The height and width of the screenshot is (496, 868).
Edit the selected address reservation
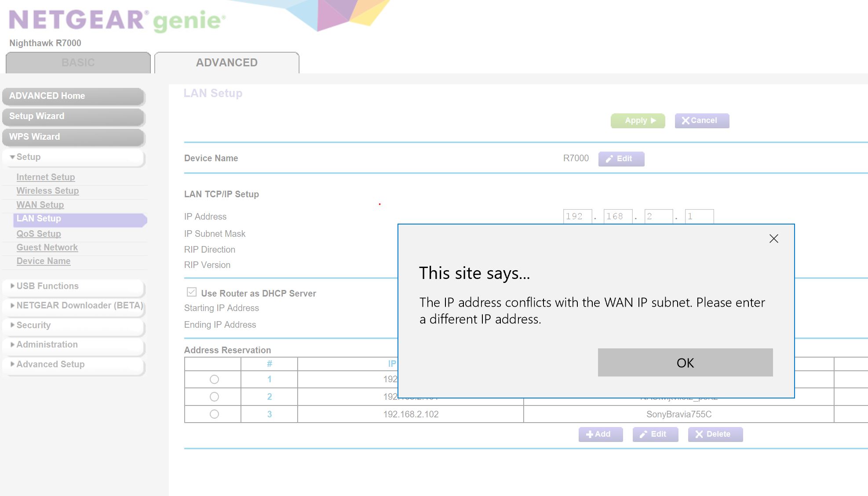pos(655,434)
